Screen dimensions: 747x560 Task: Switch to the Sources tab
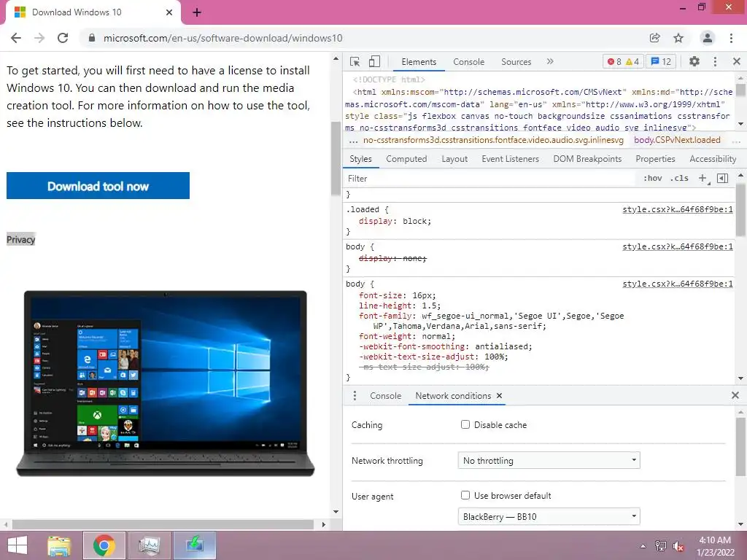point(516,62)
